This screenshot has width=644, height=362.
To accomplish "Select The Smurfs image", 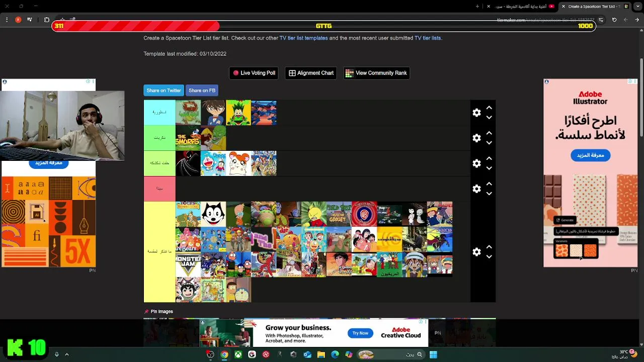I will pos(188,138).
